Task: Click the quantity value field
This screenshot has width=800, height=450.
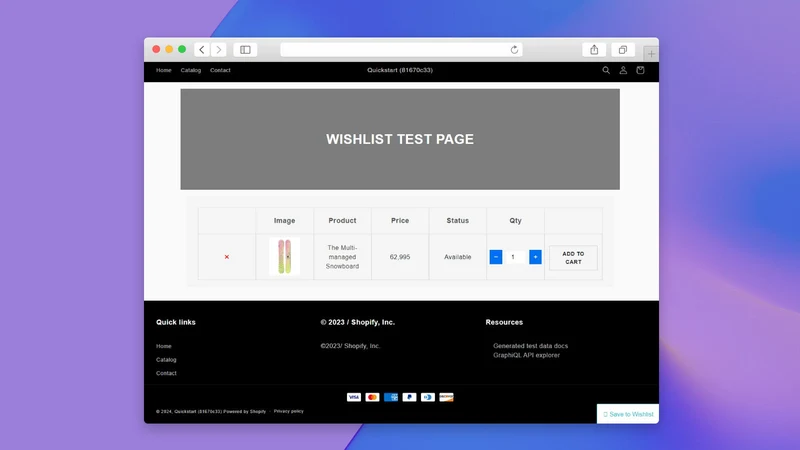Action: 515,257
